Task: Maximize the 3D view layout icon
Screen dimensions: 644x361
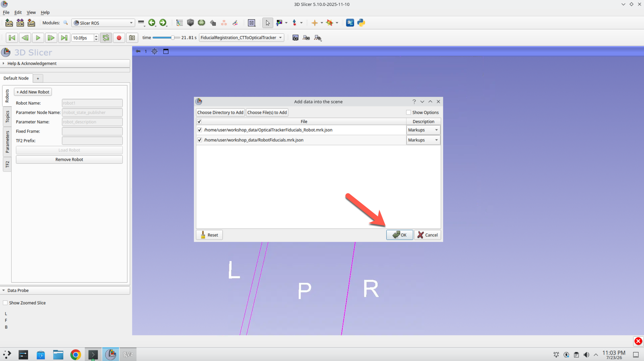Action: (166, 52)
